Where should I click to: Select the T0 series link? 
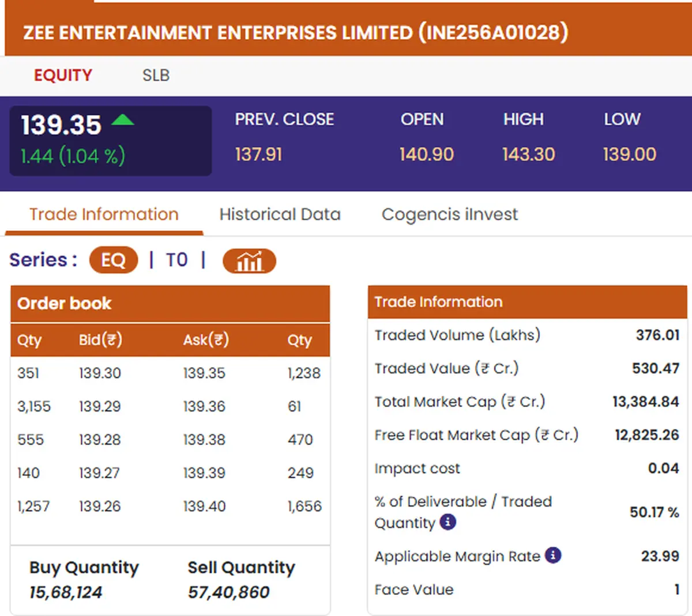[177, 260]
